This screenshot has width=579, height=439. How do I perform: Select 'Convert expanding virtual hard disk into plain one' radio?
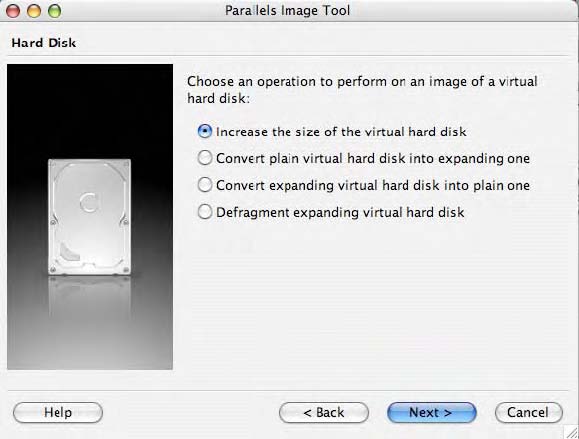(205, 185)
